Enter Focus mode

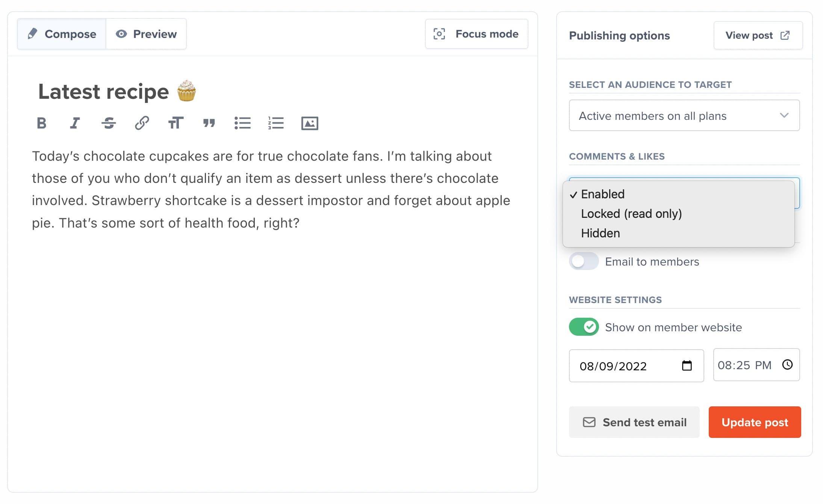click(x=477, y=34)
